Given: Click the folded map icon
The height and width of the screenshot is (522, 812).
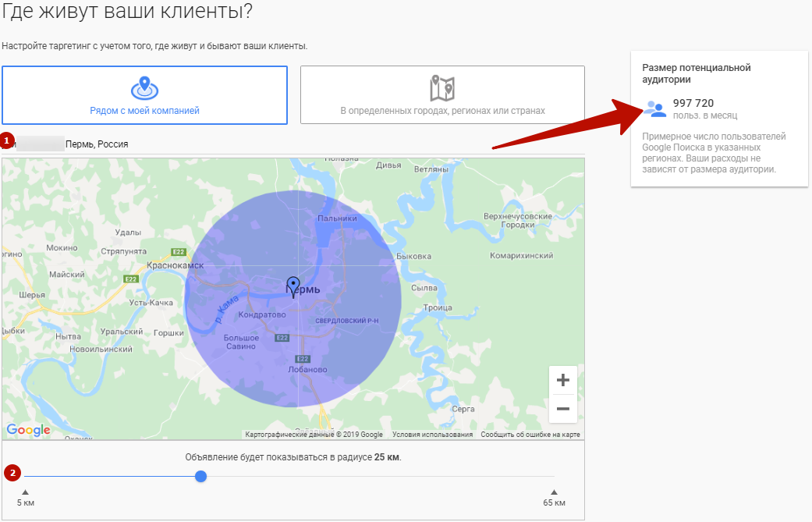Looking at the screenshot, I should point(442,88).
